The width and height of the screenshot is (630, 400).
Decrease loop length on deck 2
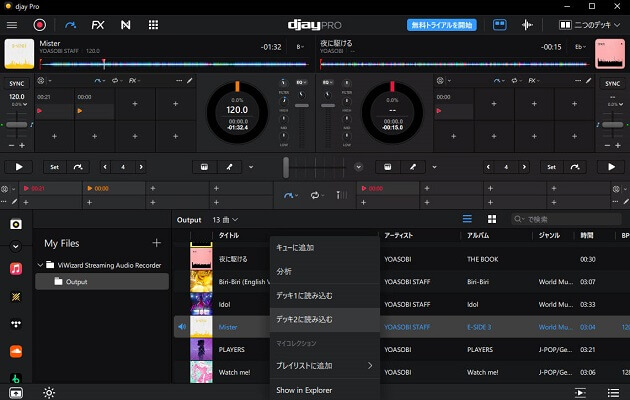pyautogui.click(x=488, y=167)
